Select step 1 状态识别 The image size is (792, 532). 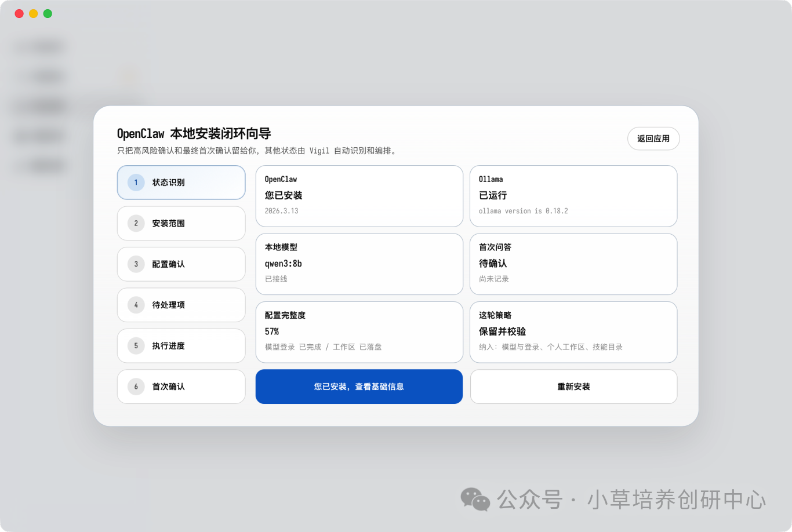point(181,183)
